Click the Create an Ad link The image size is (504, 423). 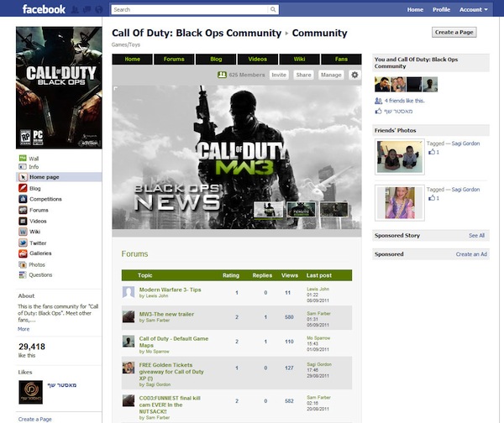(x=471, y=254)
